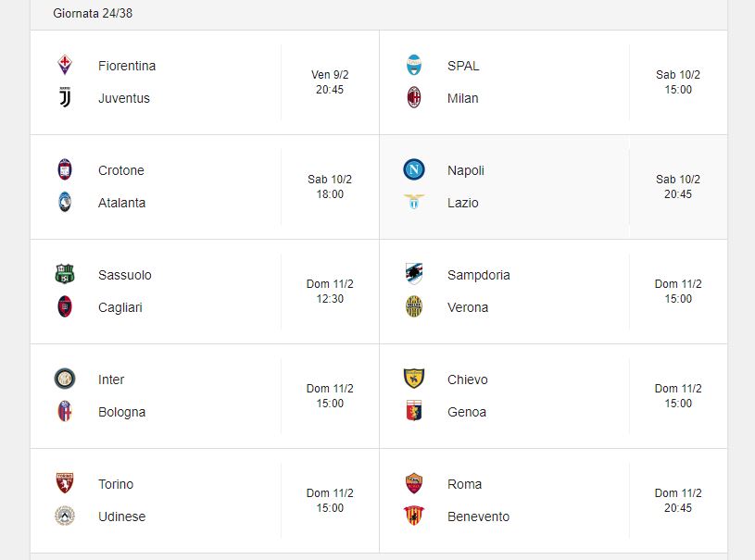Click the Benevento striped shield icon
Screen dimensions: 755x560
click(x=413, y=516)
